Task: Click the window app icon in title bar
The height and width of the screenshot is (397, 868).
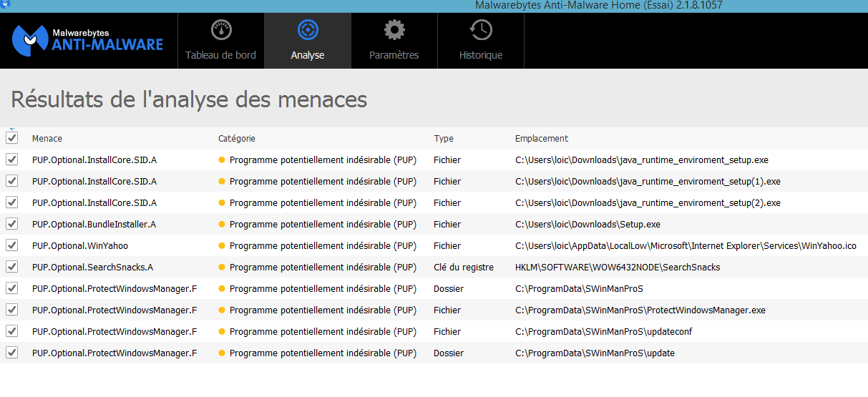Action: click(6, 5)
